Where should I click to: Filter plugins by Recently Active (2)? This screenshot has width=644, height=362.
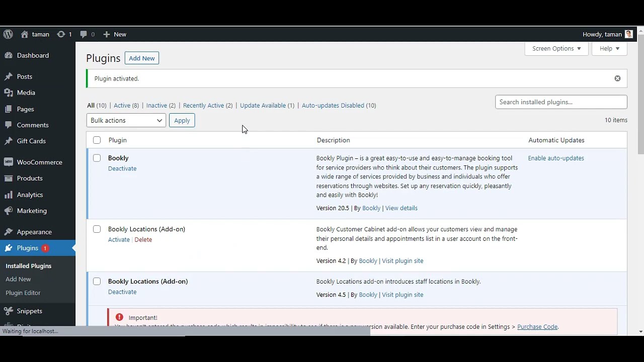pos(208,106)
